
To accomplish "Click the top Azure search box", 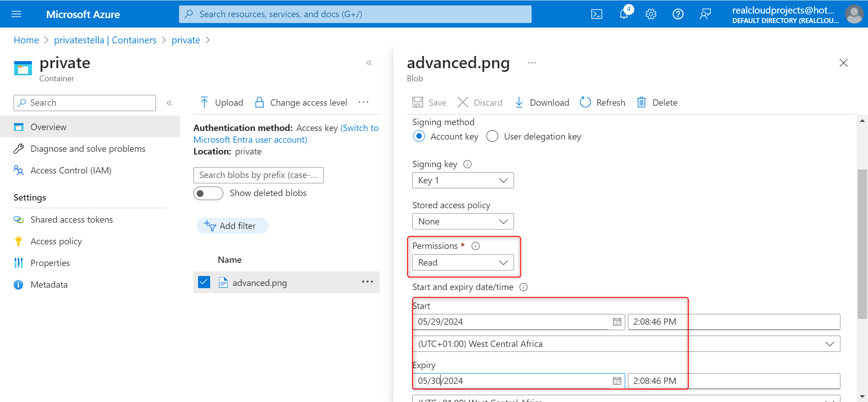I will coord(355,14).
